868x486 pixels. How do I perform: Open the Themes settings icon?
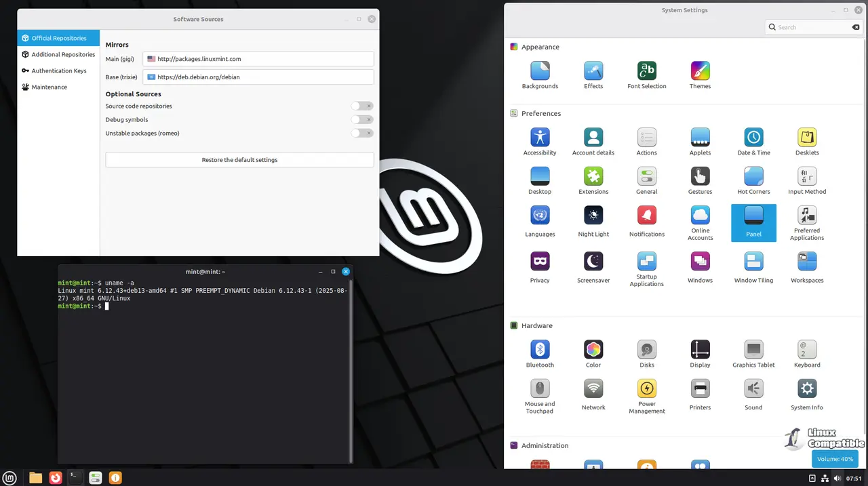(x=700, y=71)
